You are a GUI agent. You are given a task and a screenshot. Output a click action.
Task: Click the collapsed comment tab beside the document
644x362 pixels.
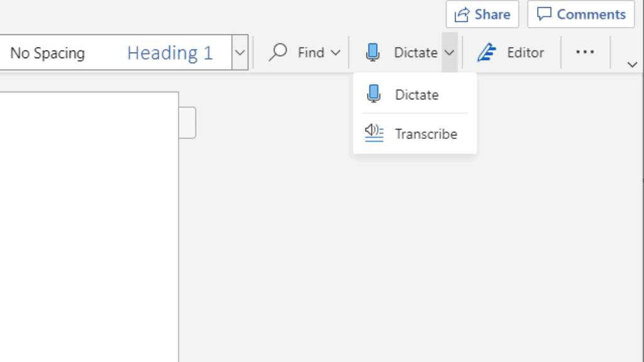(x=188, y=123)
